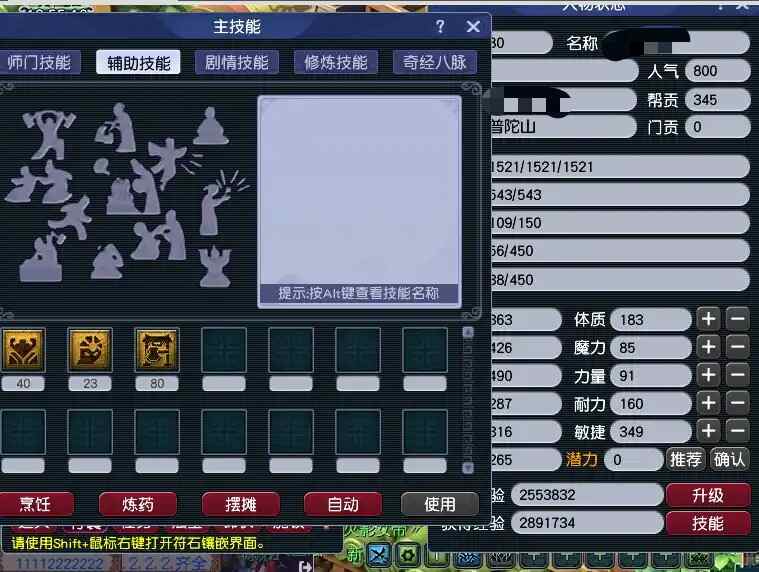Screen dimensions: 759x572
Task: Click the 人气 value 800
Action: point(718,71)
